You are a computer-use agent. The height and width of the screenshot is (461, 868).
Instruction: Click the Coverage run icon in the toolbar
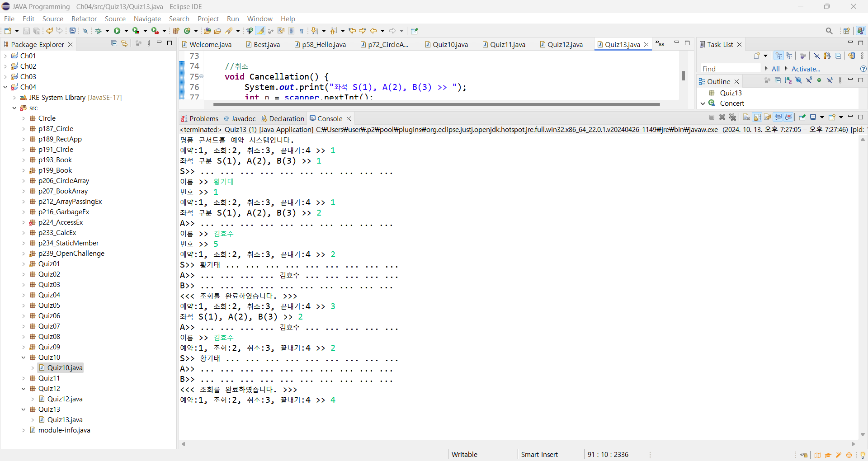136,31
